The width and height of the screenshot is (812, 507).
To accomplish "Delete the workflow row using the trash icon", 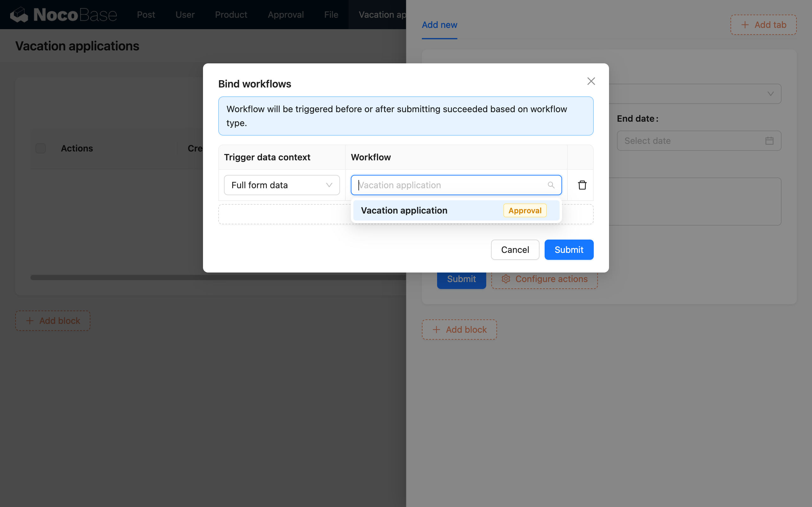I will tap(582, 185).
